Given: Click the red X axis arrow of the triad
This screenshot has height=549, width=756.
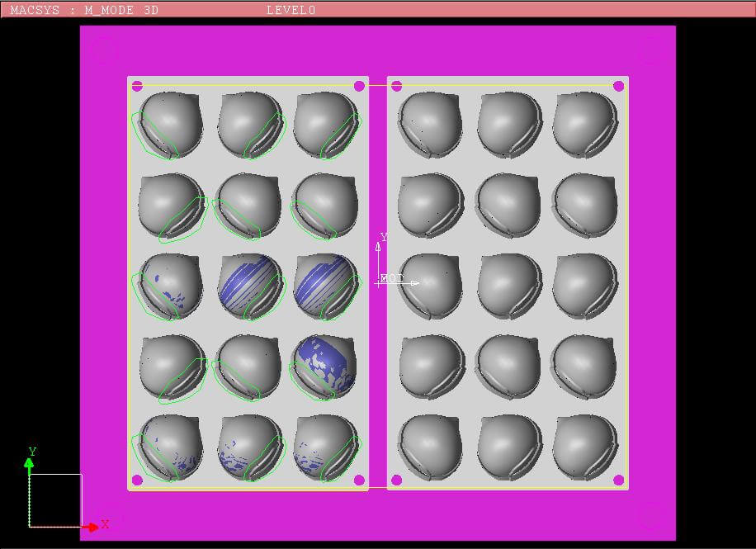Looking at the screenshot, I should tap(90, 528).
